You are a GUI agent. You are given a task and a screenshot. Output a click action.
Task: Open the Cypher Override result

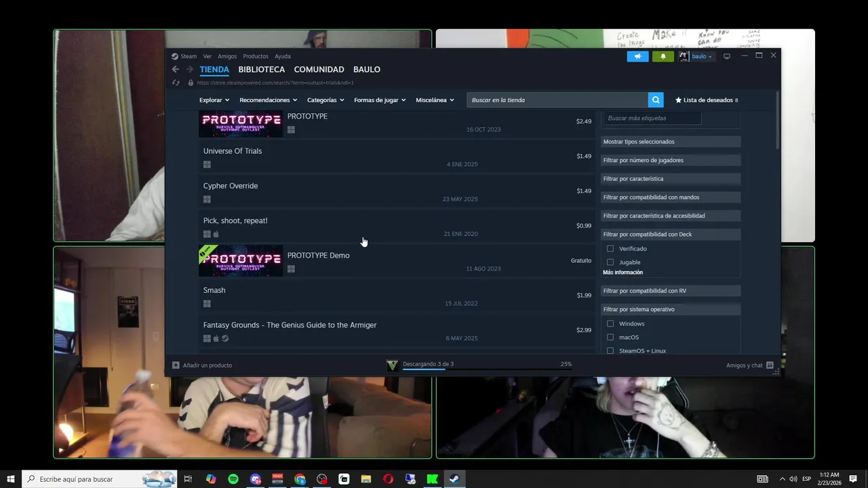point(397,192)
